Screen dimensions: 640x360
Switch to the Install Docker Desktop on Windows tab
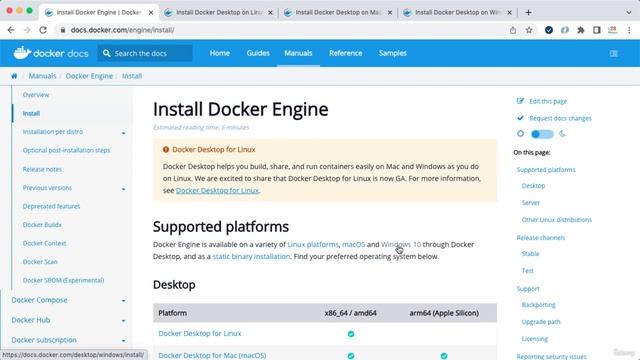tap(458, 13)
